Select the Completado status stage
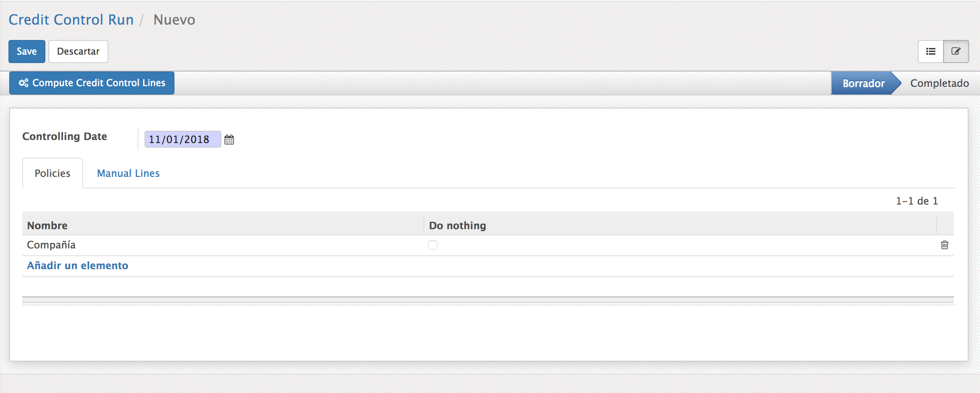980x393 pixels. (x=939, y=83)
